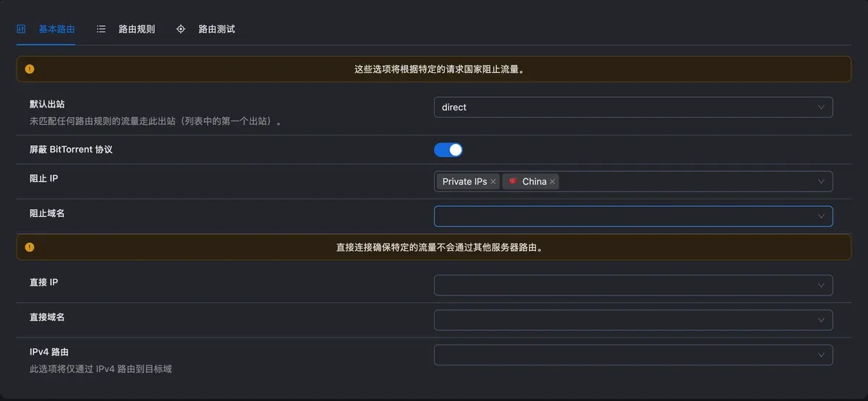This screenshot has width=868, height=401.
Task: Click the China tag text
Action: (x=535, y=182)
